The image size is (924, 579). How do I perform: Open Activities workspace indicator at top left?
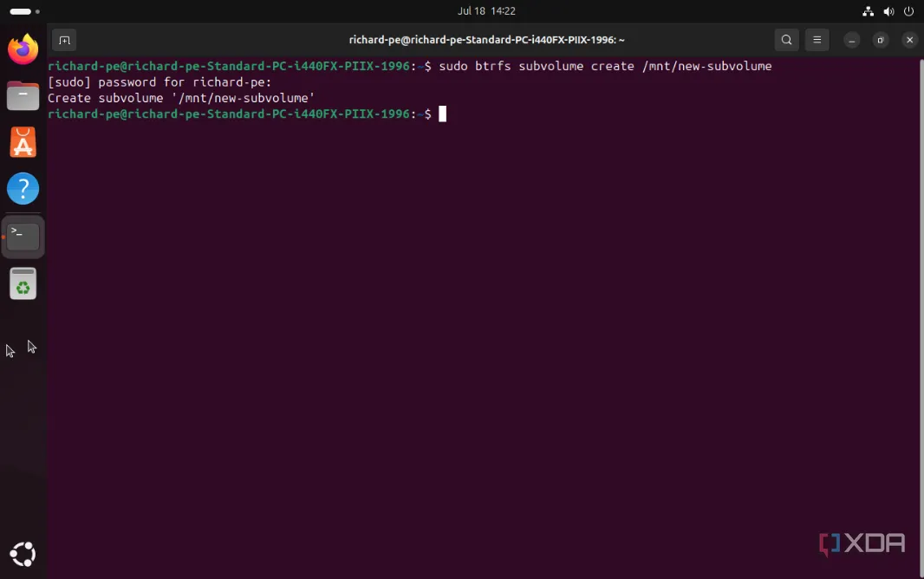[24, 11]
